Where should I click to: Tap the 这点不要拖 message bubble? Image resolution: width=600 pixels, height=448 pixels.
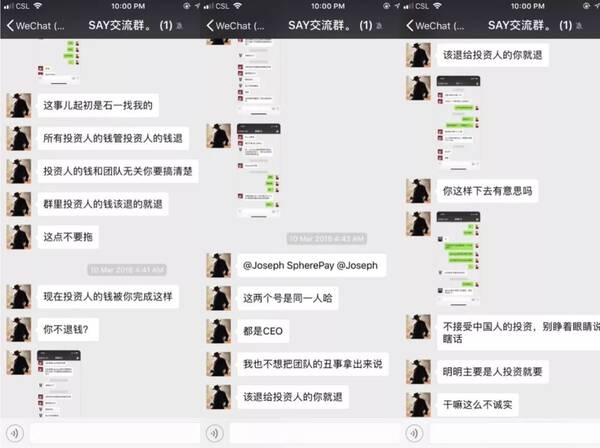click(x=68, y=237)
